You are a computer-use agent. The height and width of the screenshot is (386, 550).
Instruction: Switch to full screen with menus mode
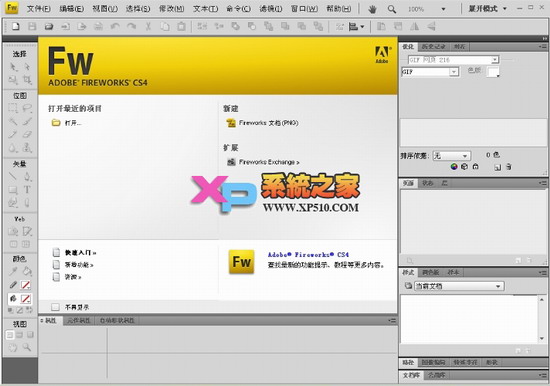(20, 335)
